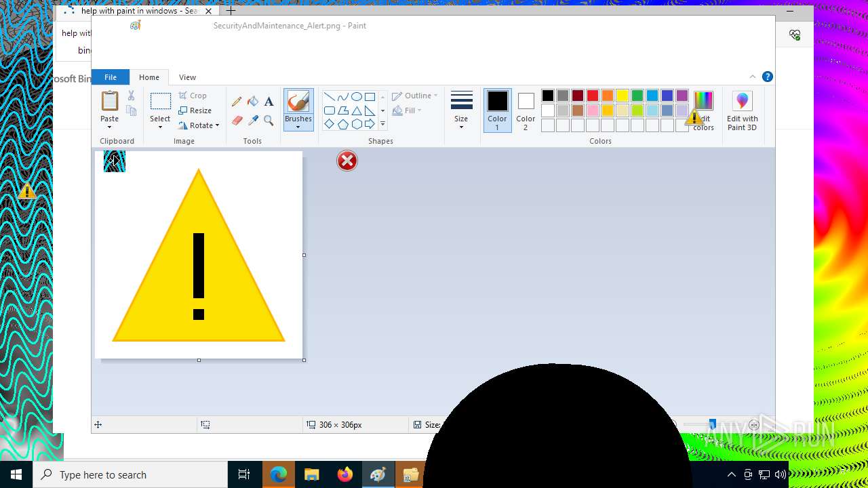Select the Pentagon shape
The width and height of the screenshot is (868, 488).
click(x=343, y=124)
